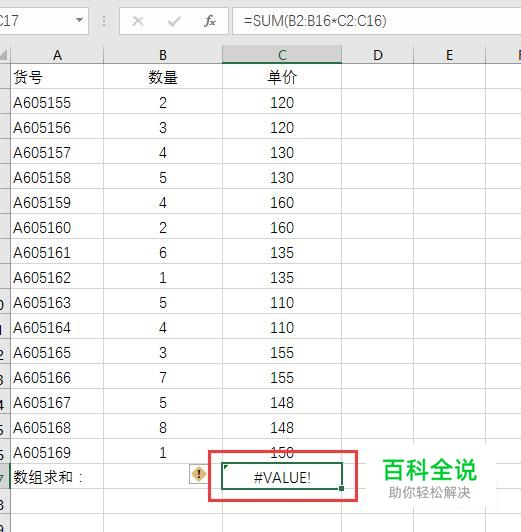Click unit price 135 in A605162 row
The width and height of the screenshot is (521, 532).
coord(282,277)
